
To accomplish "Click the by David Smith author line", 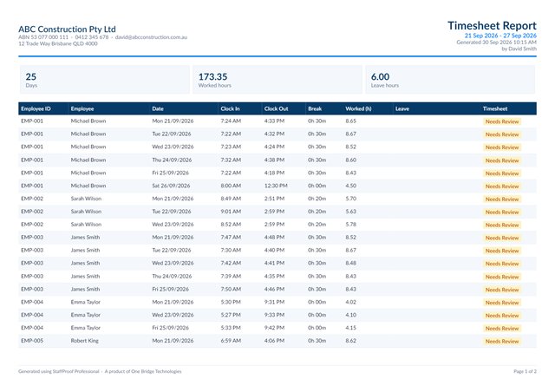I will [x=519, y=49].
